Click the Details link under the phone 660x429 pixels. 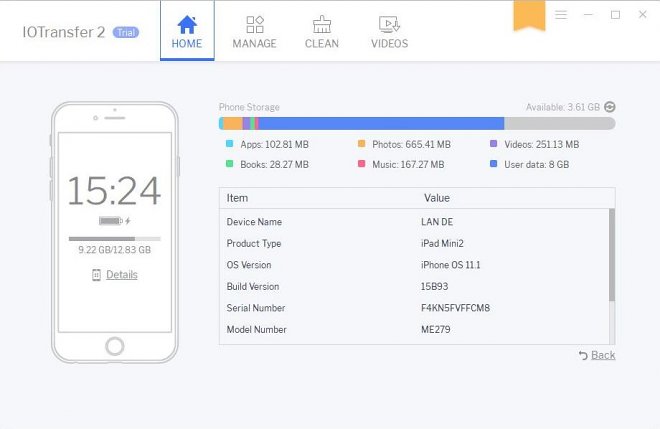[122, 274]
